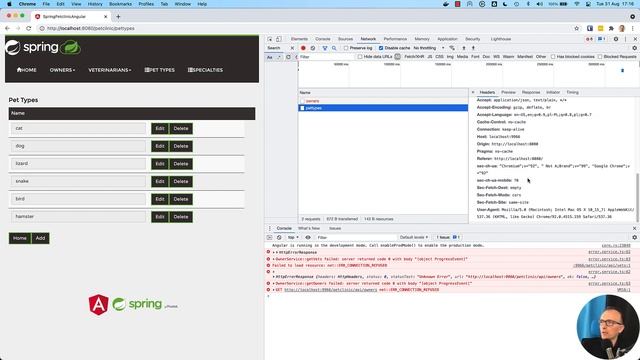Toggle the device toolbar icon

(x=278, y=39)
